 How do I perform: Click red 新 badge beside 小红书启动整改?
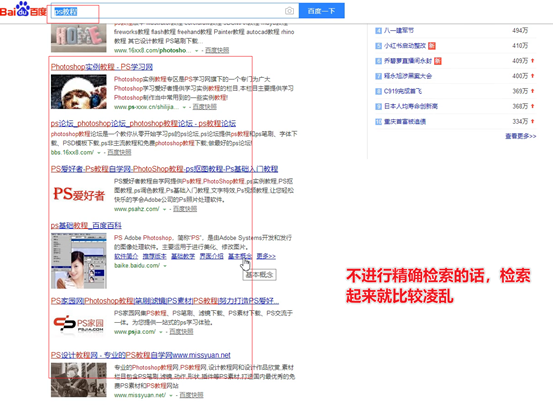(x=432, y=46)
